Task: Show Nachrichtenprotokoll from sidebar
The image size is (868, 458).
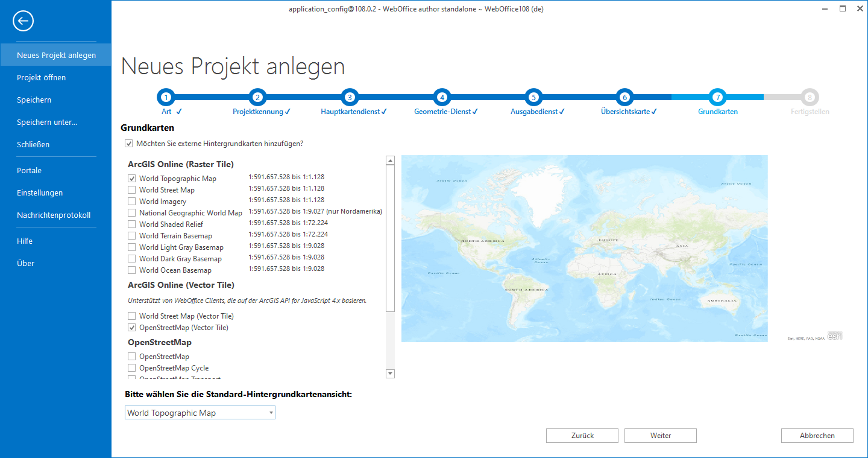Action: 56,215
